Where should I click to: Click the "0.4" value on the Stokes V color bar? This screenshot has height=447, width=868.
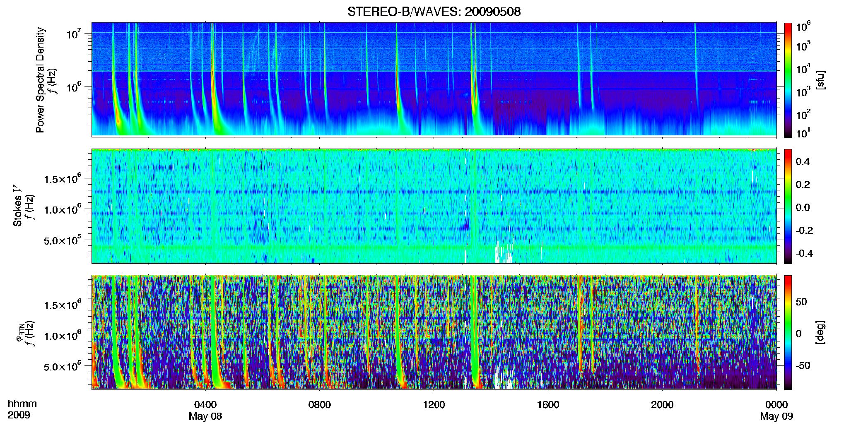click(803, 162)
